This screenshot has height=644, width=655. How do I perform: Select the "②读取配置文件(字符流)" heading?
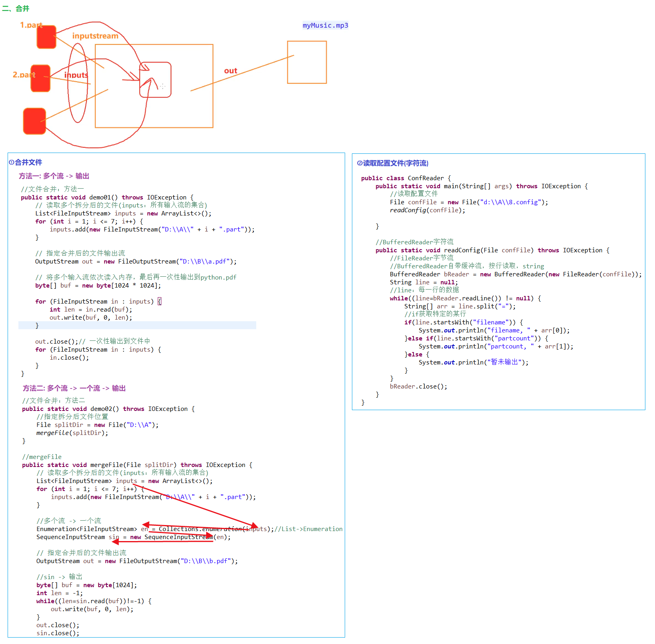click(393, 163)
